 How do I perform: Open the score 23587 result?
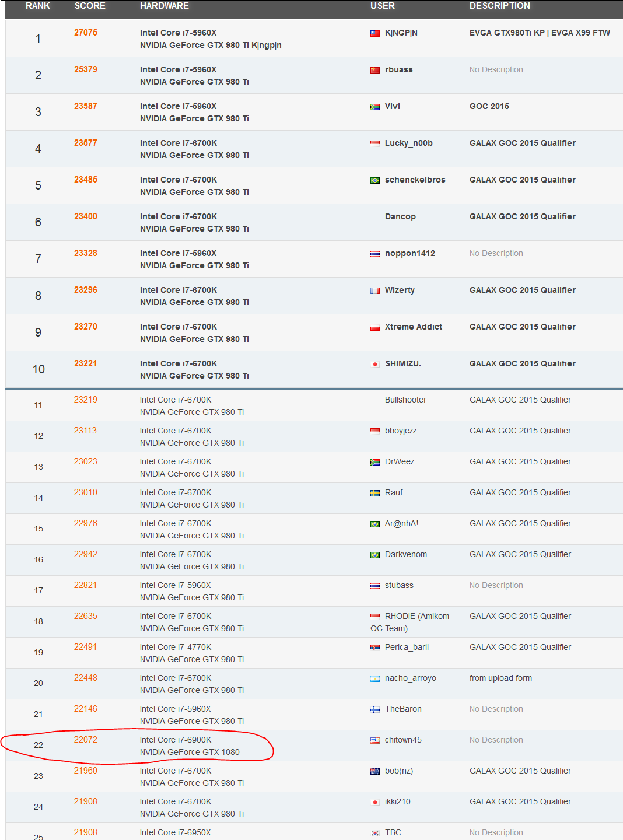pyautogui.click(x=86, y=106)
